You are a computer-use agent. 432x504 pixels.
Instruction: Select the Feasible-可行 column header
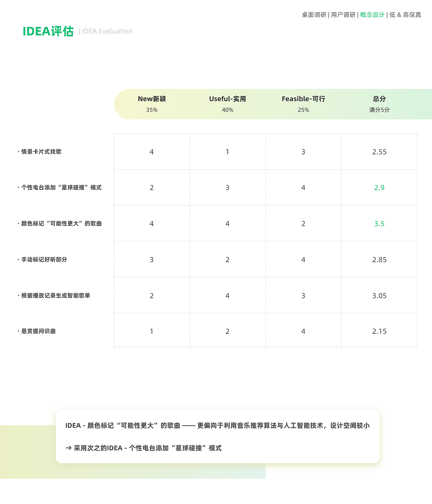click(303, 99)
